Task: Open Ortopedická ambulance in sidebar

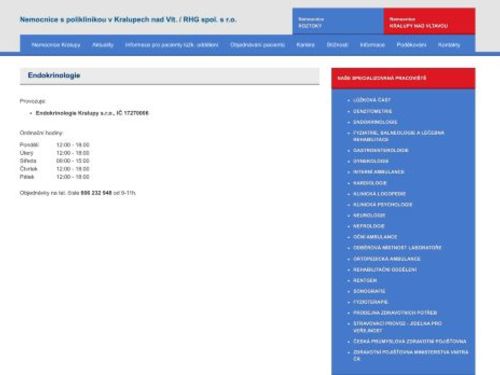Action: 387,259
